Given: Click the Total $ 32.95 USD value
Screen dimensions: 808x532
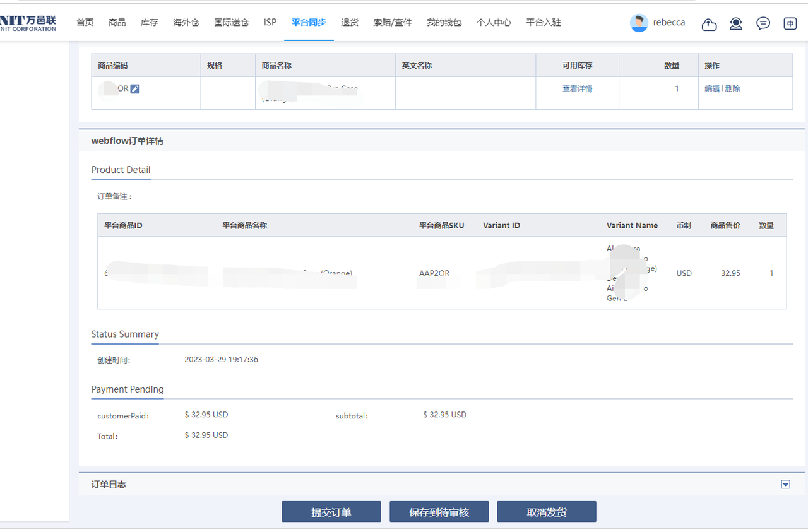Looking at the screenshot, I should click(x=206, y=435).
